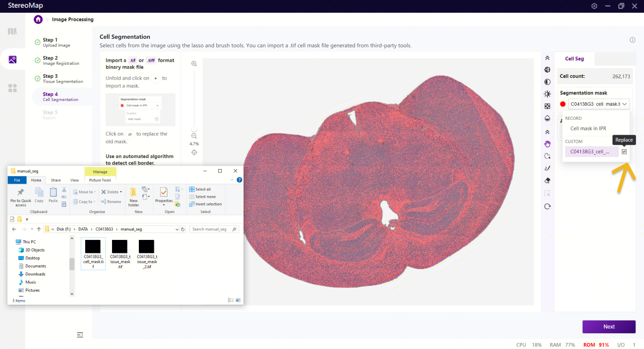This screenshot has width=644, height=349.
Task: Reset the image view with the target icon
Action: (x=194, y=153)
